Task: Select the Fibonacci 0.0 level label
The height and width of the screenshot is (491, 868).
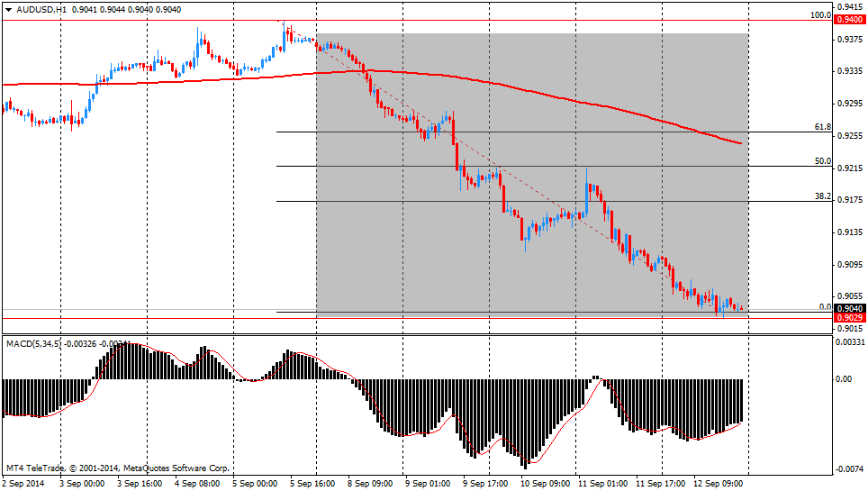Action: (825, 307)
